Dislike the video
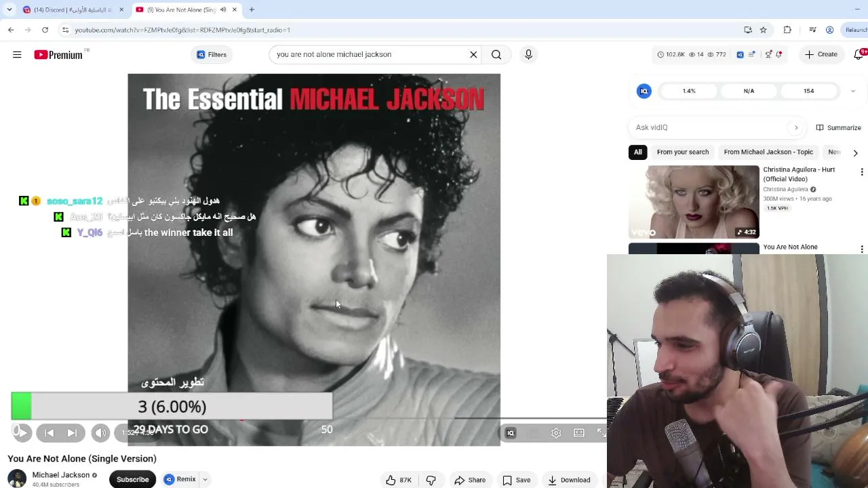Image resolution: width=868 pixels, height=488 pixels. click(x=431, y=480)
